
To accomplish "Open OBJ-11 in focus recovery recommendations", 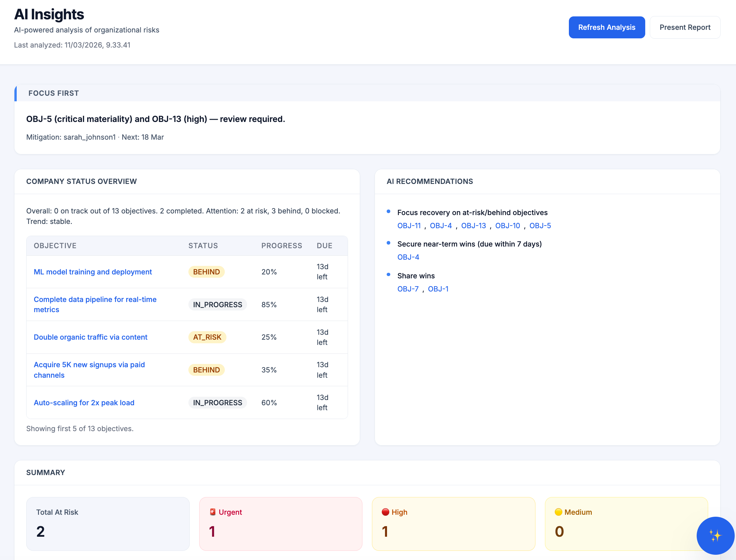I will (x=409, y=225).
